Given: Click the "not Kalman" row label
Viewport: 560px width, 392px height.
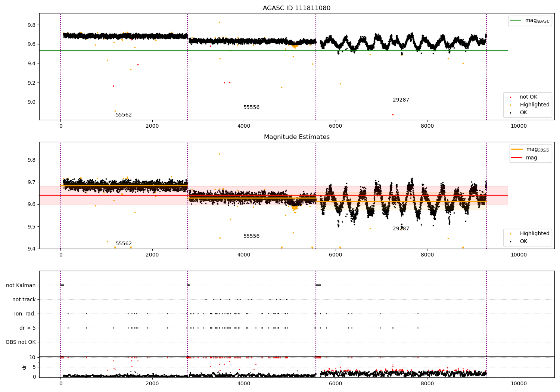Looking at the screenshot, I should (x=21, y=285).
